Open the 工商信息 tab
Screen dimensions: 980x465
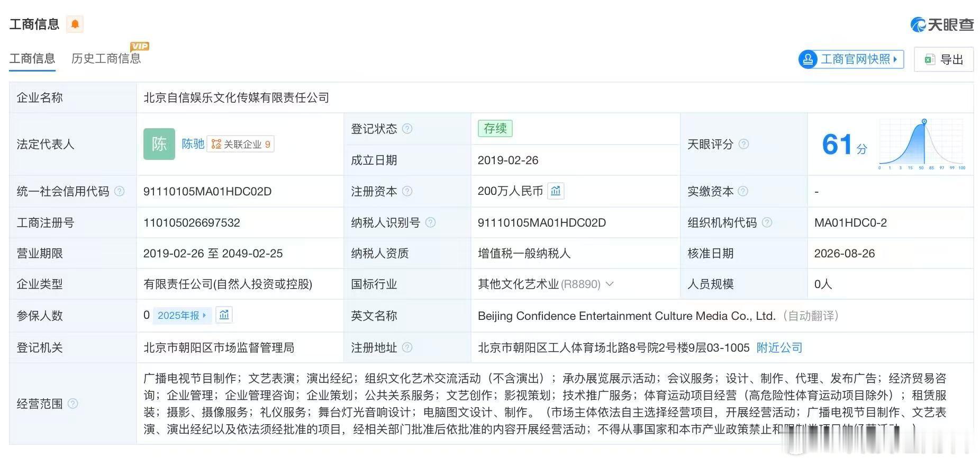(32, 58)
